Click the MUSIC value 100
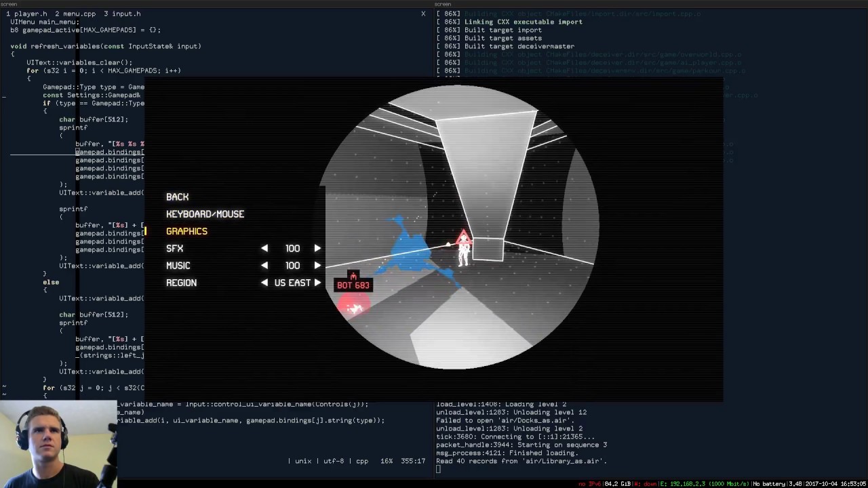This screenshot has height=488, width=868. tap(292, 266)
